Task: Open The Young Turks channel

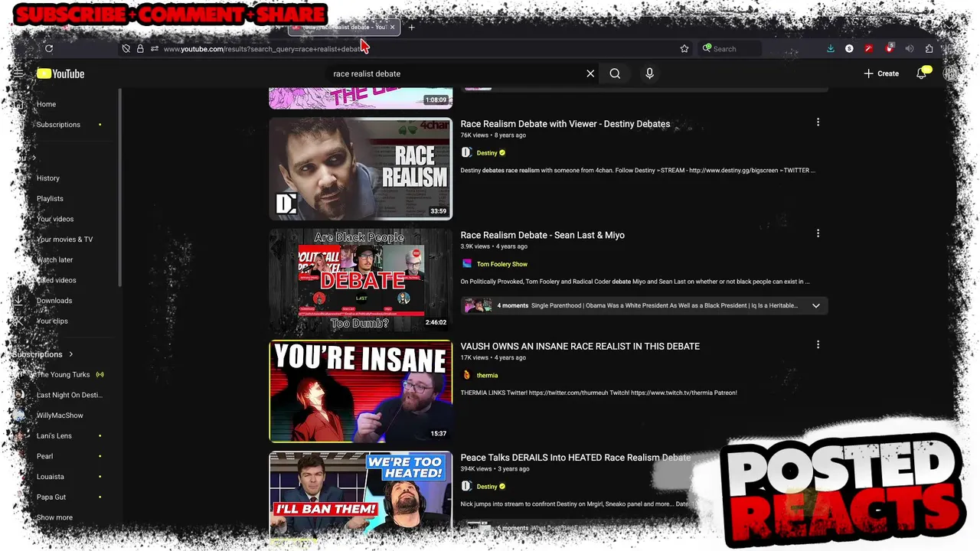Action: point(64,374)
